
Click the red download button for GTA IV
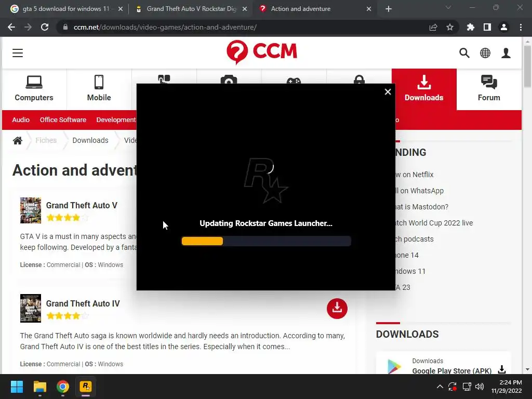337,309
